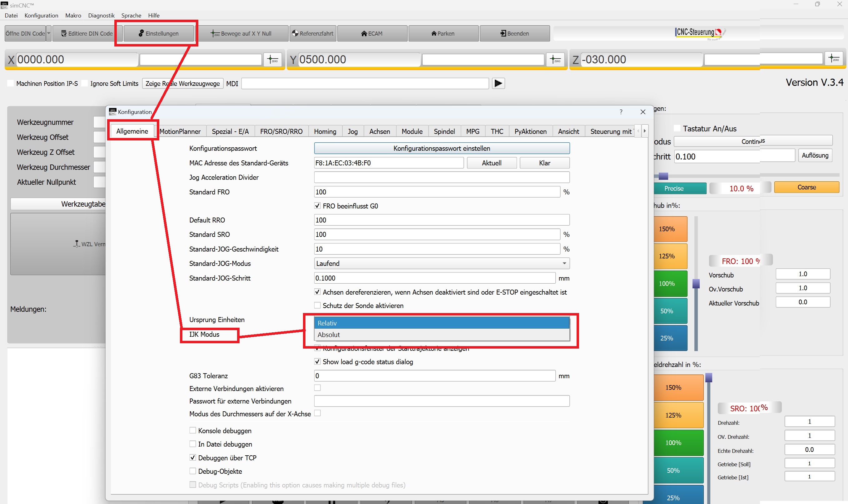Viewport: 848px width, 504px height.
Task: Open Einstellungen gear button
Action: [x=158, y=33]
